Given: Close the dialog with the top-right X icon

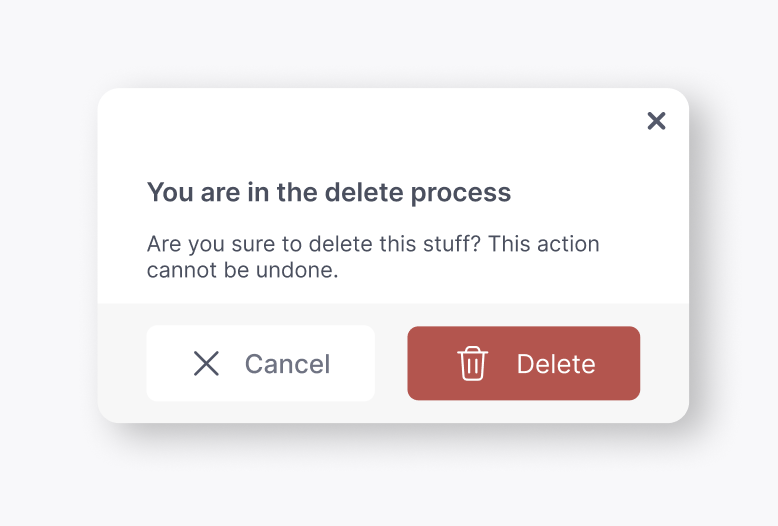Looking at the screenshot, I should (x=656, y=121).
